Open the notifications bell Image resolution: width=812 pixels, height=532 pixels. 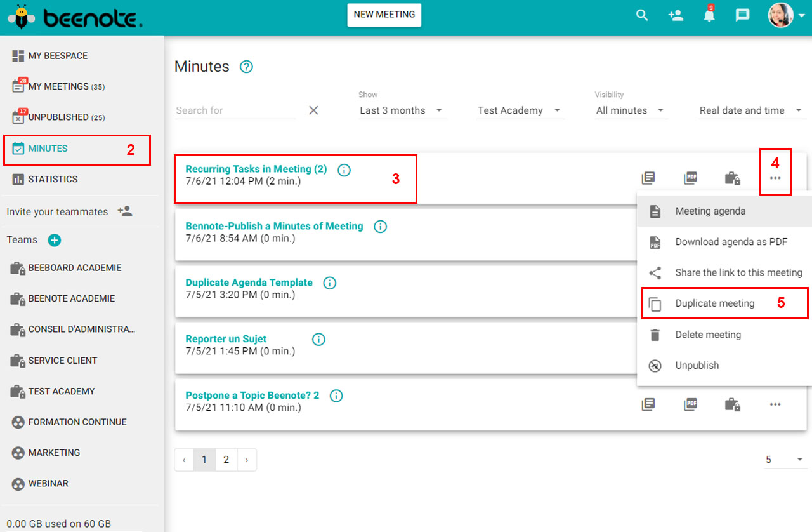coord(709,15)
